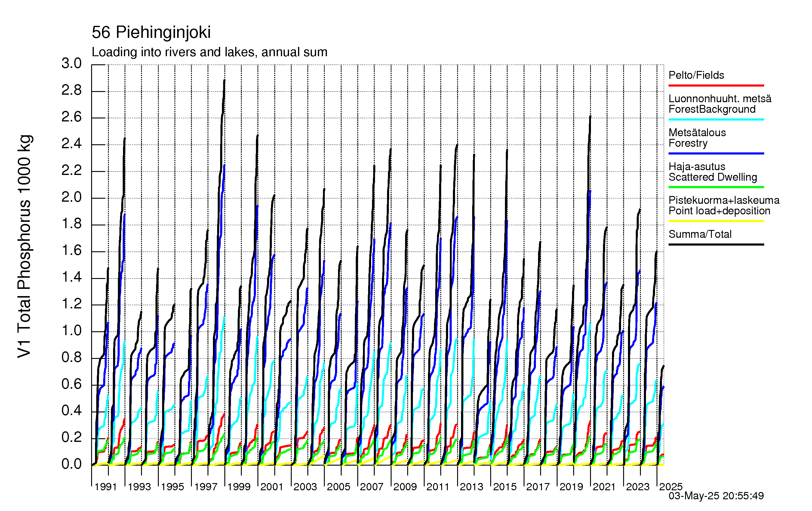Click the x-axis year 2013
The height and width of the screenshot is (511, 812).
472,487
